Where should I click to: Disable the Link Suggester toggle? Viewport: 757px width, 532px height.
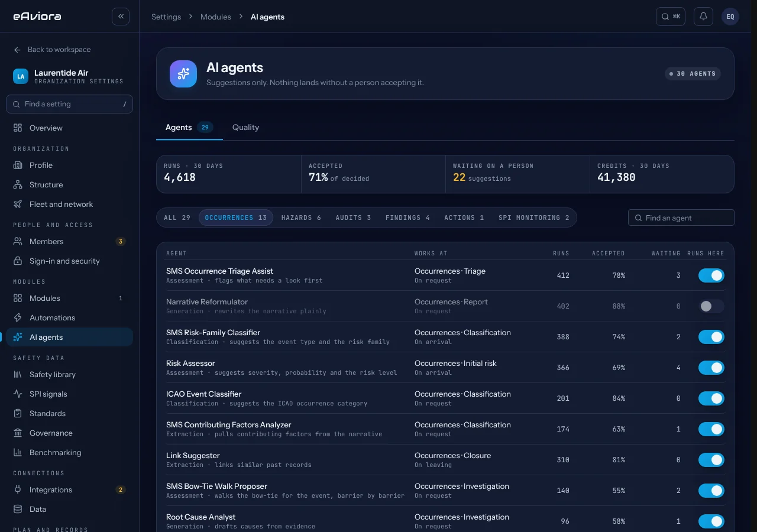coord(711,460)
